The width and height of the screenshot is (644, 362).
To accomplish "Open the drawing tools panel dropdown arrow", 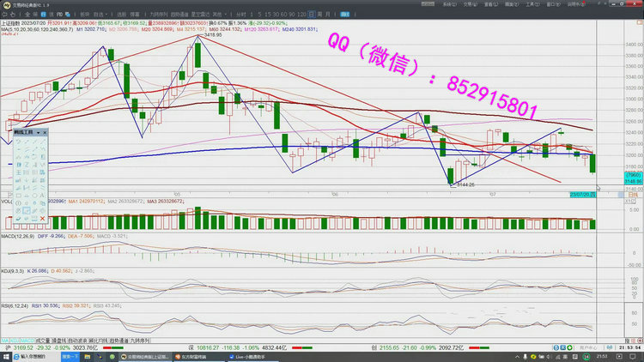I will click(x=39, y=134).
